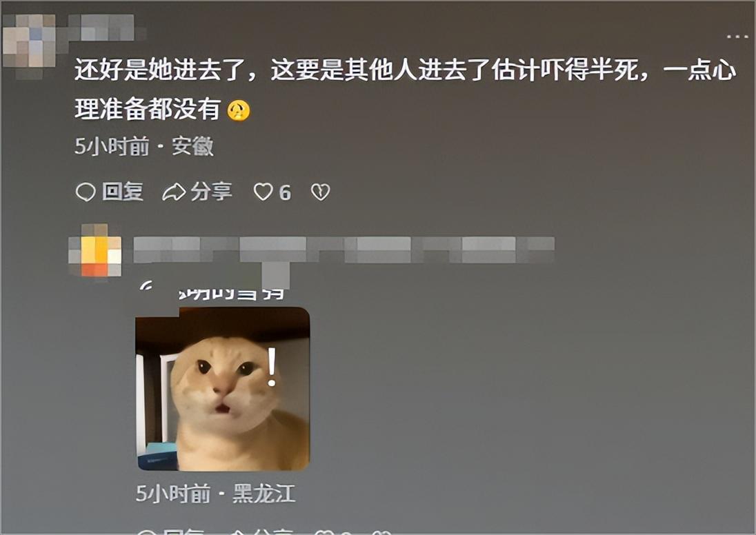Click the 回复 reply text label
The width and height of the screenshot is (756, 535).
123,192
